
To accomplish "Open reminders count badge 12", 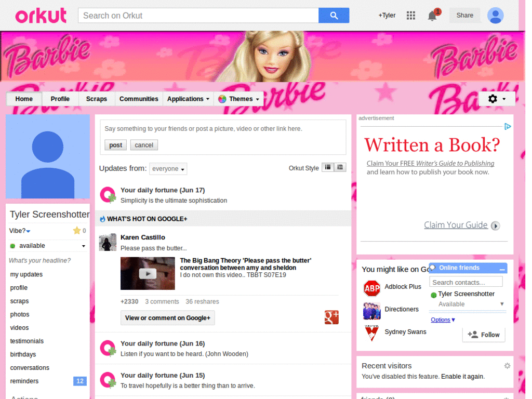I will [x=79, y=381].
